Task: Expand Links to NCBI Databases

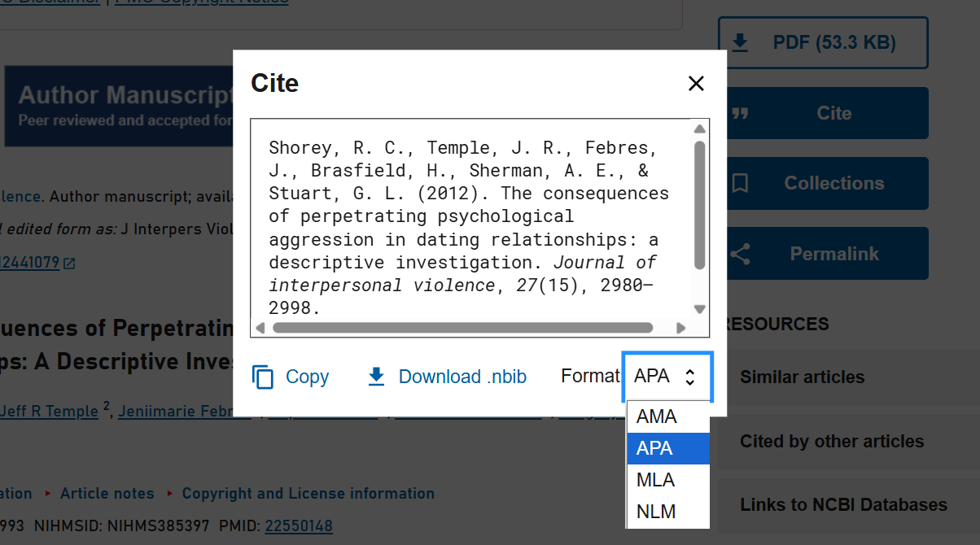Action: click(x=843, y=505)
